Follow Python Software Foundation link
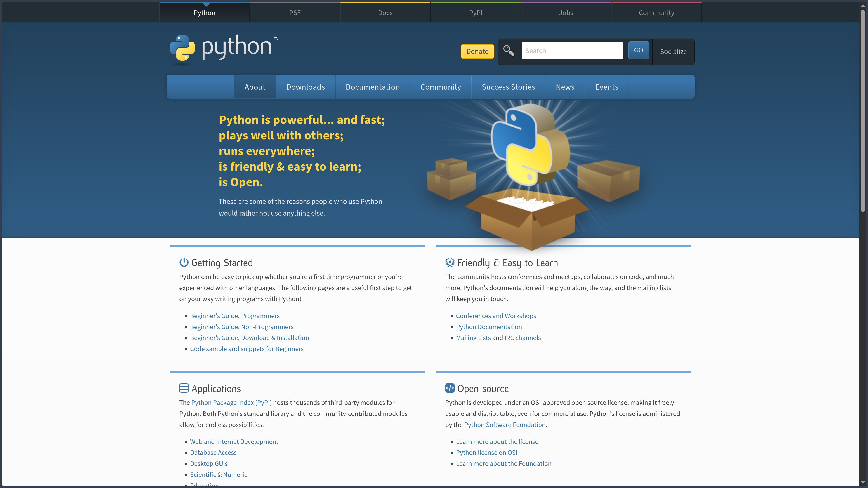The image size is (868, 488). pos(505,425)
